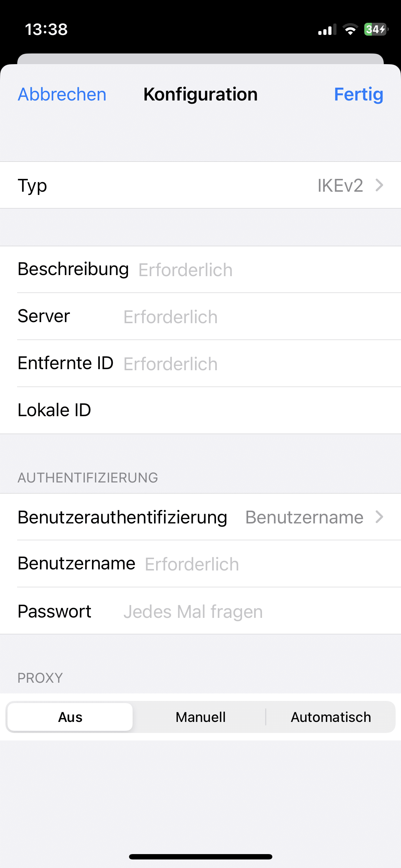Confirm configuration with Fertig
This screenshot has height=868, width=401.
click(358, 94)
